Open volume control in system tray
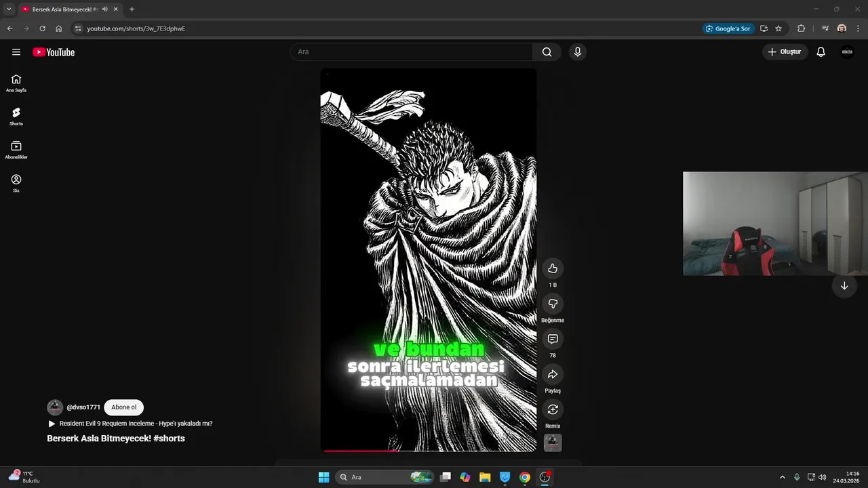The width and height of the screenshot is (868, 488). [823, 477]
